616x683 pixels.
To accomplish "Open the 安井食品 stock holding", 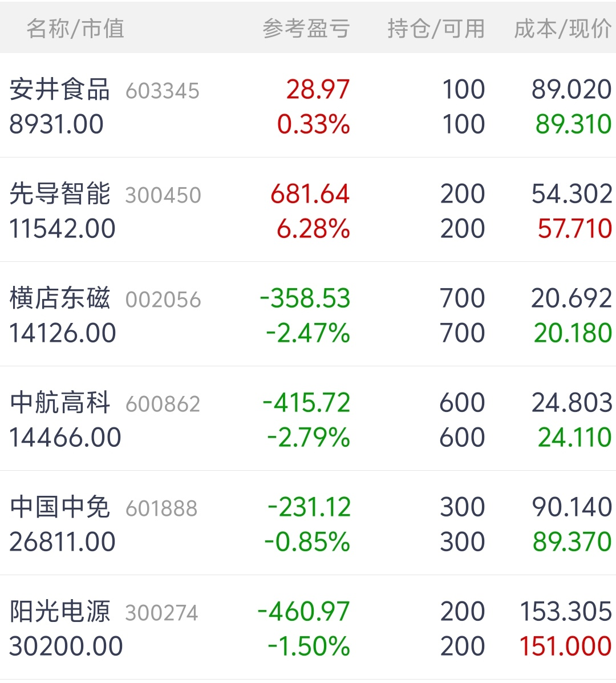I will tap(60, 90).
